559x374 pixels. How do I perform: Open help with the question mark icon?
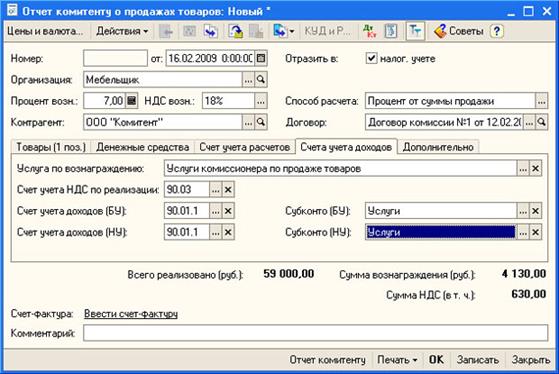[497, 31]
